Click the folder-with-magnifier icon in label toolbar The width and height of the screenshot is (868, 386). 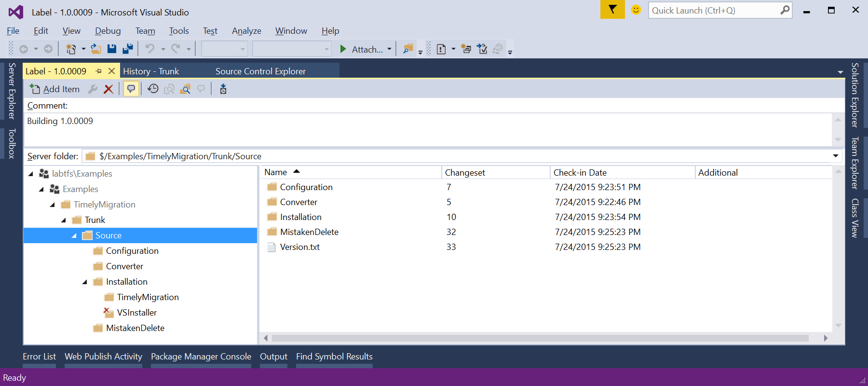click(x=185, y=89)
